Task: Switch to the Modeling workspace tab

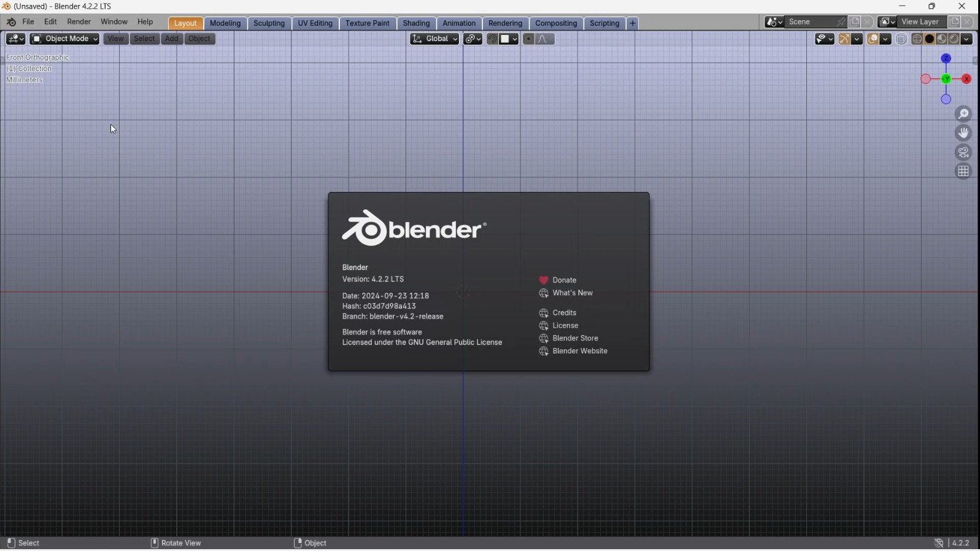Action: 225,23
